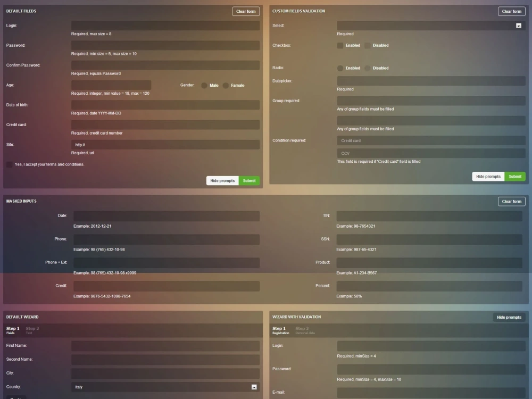
Task: Click the SSN input field
Action: pos(429,239)
